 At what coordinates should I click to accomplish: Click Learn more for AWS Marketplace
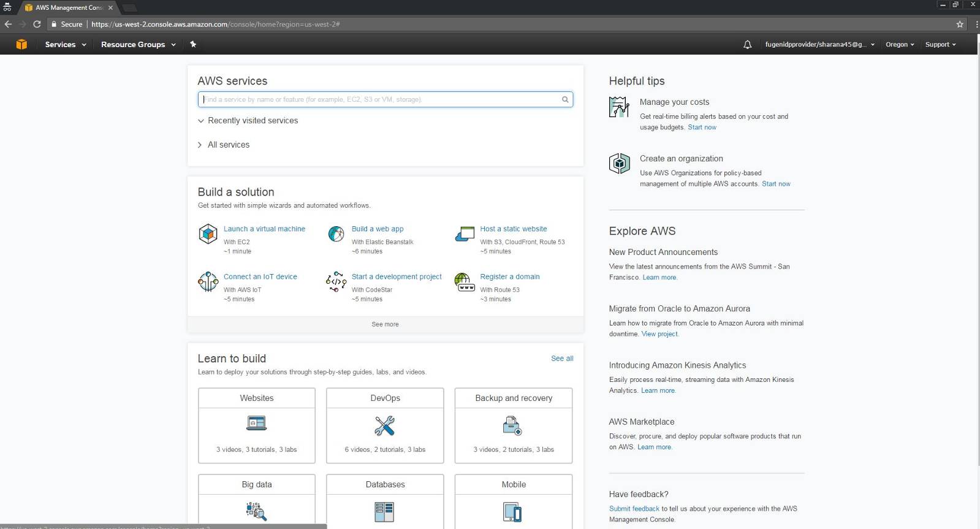pyautogui.click(x=655, y=447)
